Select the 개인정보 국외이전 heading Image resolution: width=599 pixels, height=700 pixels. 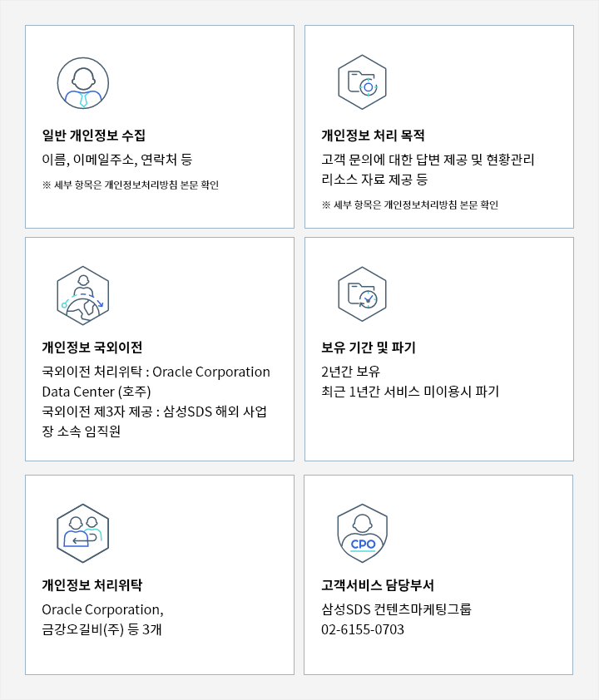coord(92,348)
